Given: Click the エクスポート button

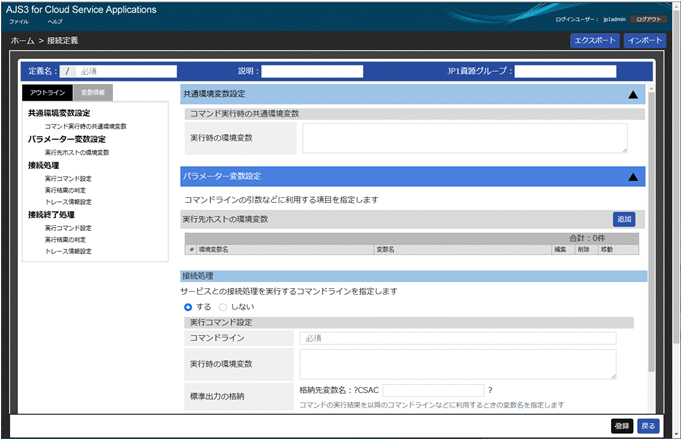Looking at the screenshot, I should (593, 41).
